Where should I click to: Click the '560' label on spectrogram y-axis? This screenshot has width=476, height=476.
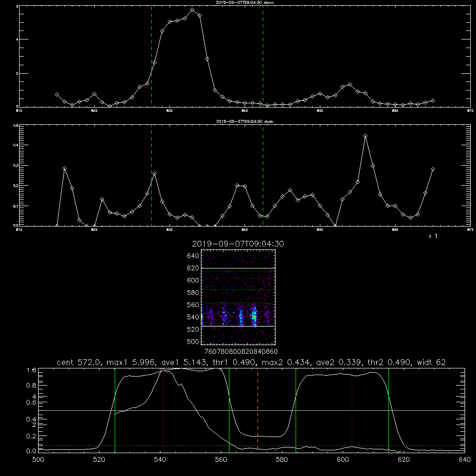tap(193, 305)
